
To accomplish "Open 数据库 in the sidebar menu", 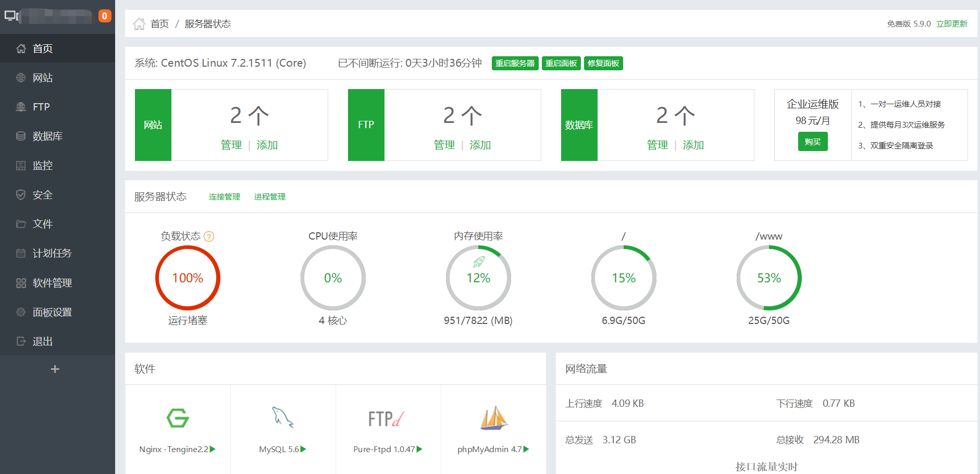I will tap(47, 136).
